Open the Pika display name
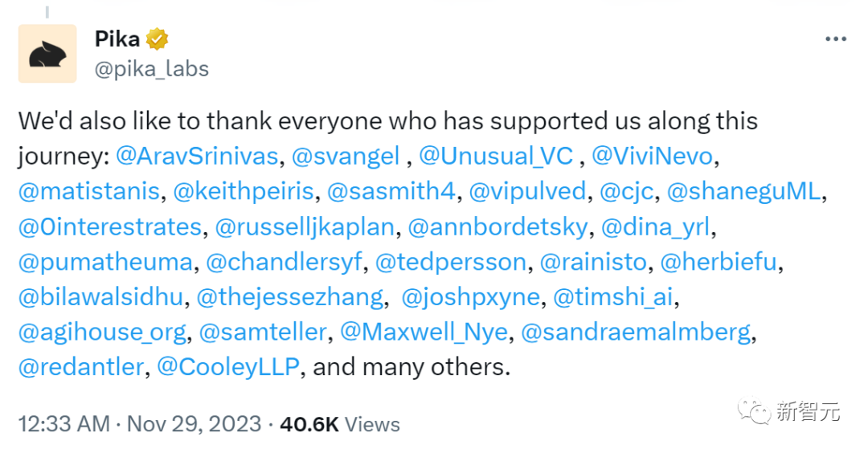The width and height of the screenshot is (868, 449). coord(118,39)
